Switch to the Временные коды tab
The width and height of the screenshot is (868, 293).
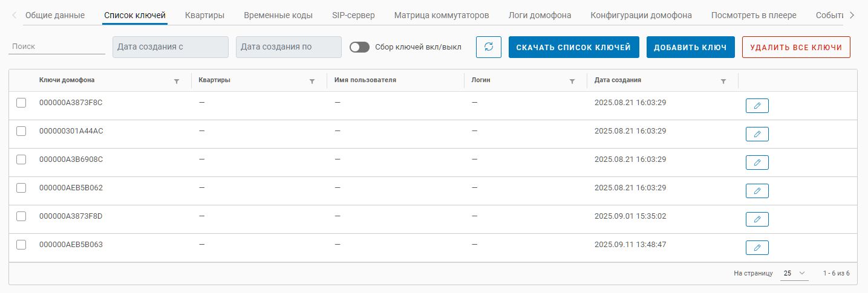coord(278,15)
